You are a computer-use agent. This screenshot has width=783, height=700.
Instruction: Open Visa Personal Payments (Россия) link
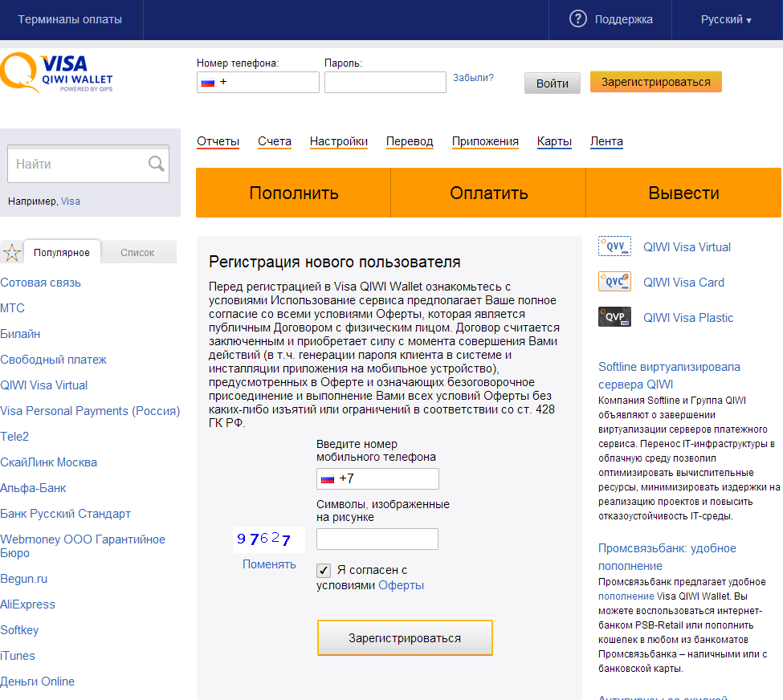[90, 411]
